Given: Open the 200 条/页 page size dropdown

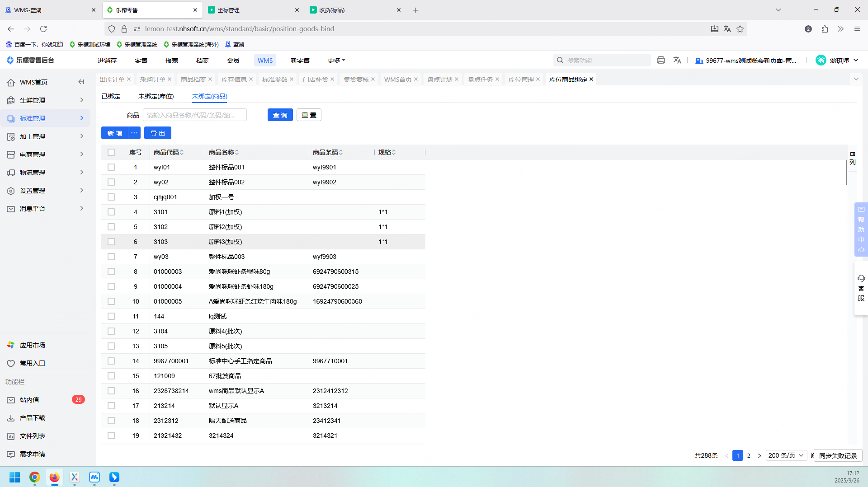Looking at the screenshot, I should pyautogui.click(x=786, y=455).
